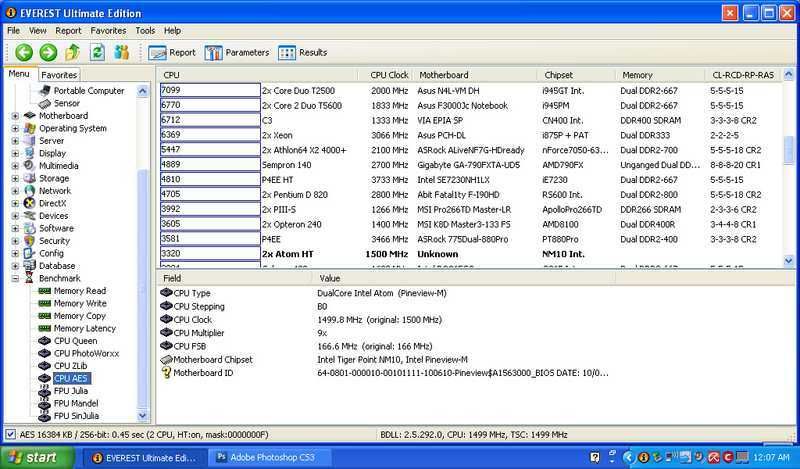Click the Field column header
The width and height of the screenshot is (800, 469).
[x=234, y=278]
